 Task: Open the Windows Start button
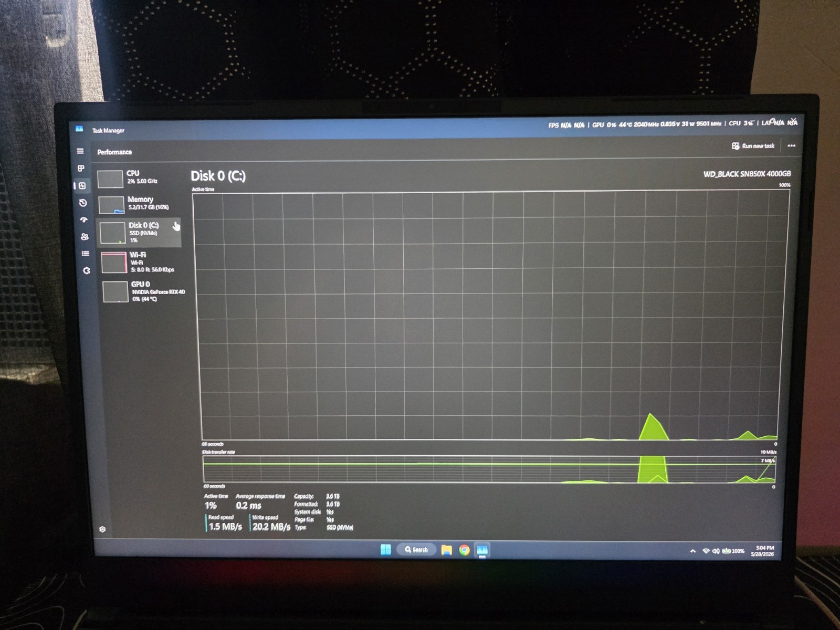[386, 550]
